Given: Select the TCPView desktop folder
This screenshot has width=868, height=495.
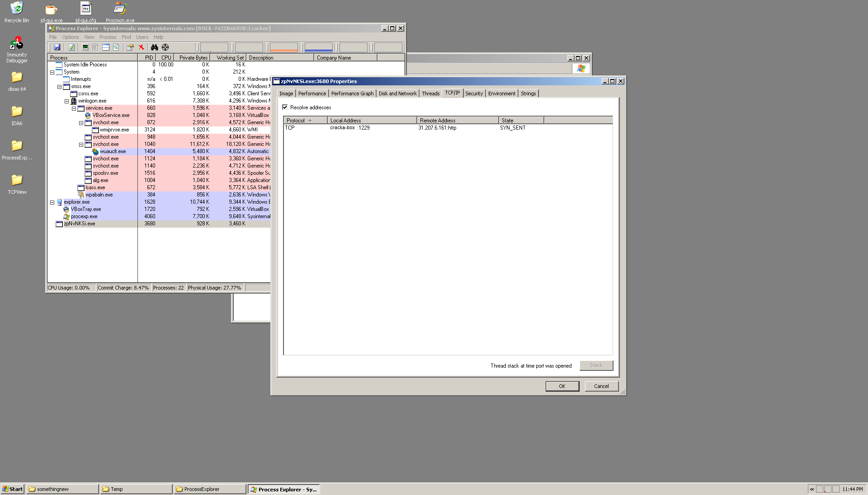Looking at the screenshot, I should tap(17, 184).
